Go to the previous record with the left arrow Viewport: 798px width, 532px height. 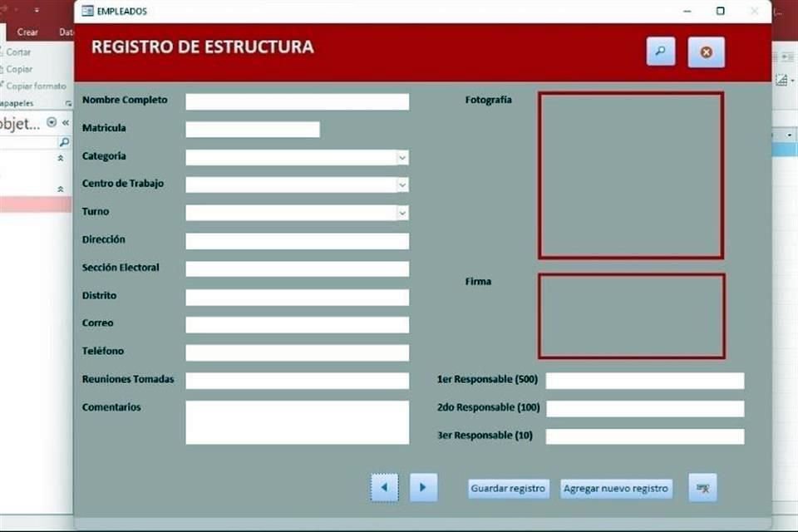[384, 487]
